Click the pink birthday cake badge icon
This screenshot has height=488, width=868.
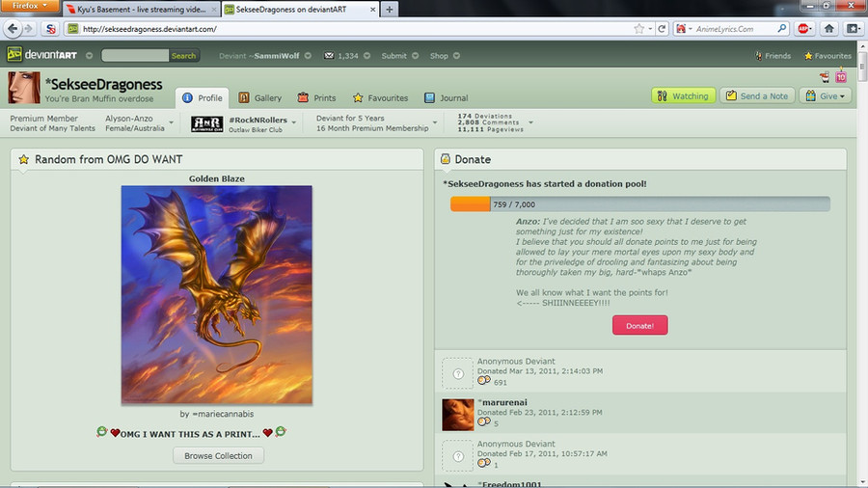pyautogui.click(x=841, y=76)
